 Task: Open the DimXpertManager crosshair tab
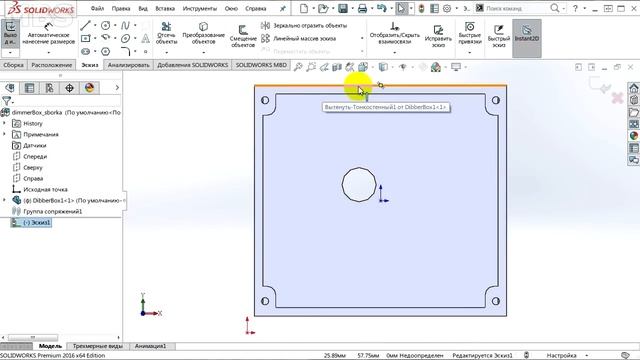click(69, 88)
